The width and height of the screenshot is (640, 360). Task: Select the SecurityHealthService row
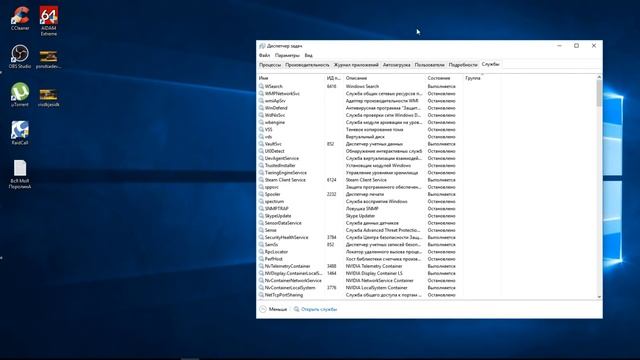pyautogui.click(x=427, y=238)
